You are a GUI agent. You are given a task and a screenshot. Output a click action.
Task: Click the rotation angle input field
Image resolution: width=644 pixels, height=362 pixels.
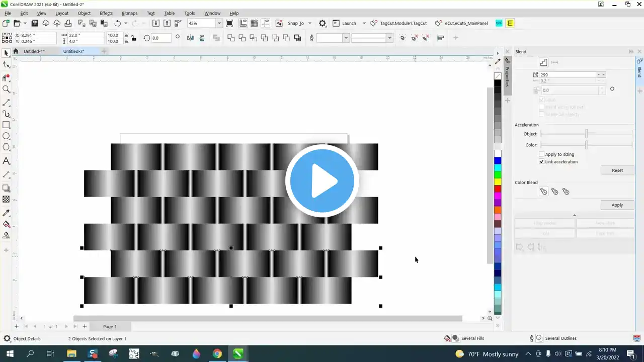(161, 38)
